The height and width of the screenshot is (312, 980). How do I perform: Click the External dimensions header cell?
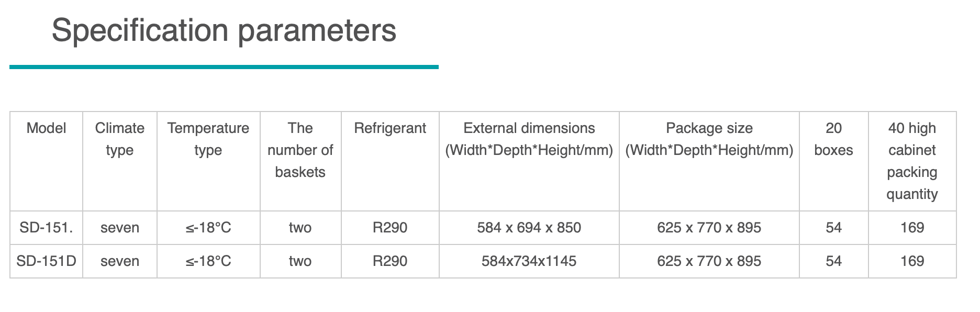point(529,139)
